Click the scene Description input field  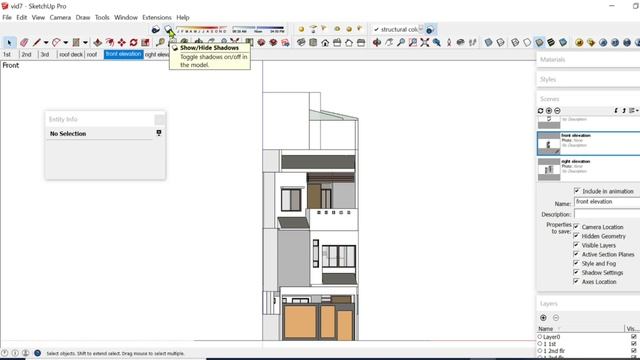(607, 214)
